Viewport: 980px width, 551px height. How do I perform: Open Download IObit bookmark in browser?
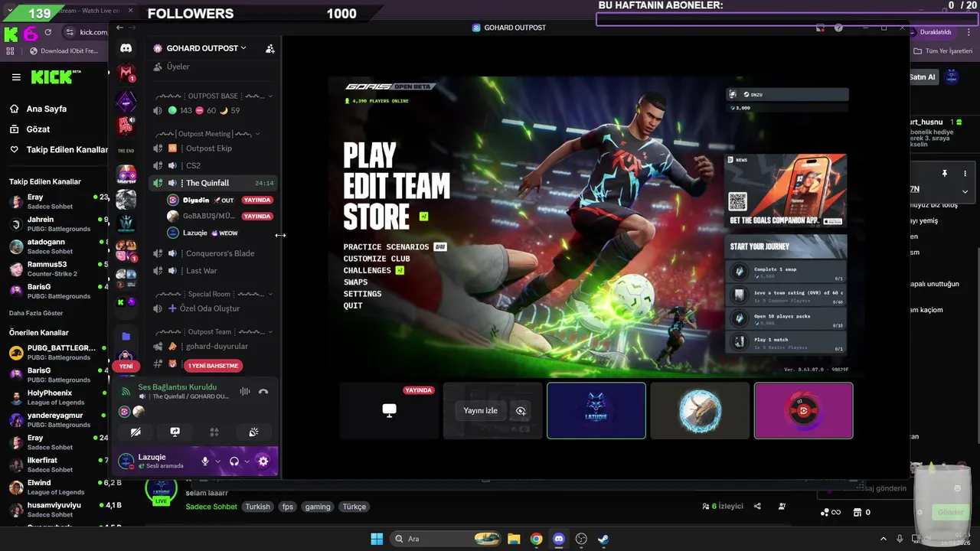tap(64, 51)
